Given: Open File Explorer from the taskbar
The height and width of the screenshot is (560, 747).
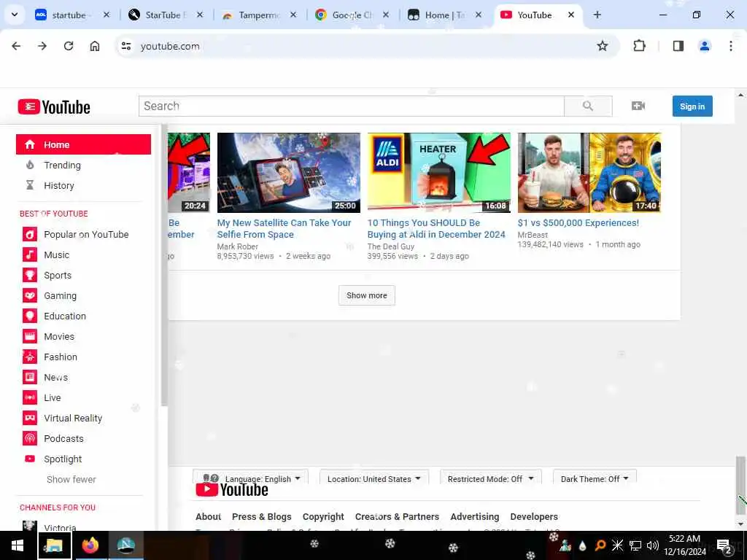Looking at the screenshot, I should (x=54, y=545).
